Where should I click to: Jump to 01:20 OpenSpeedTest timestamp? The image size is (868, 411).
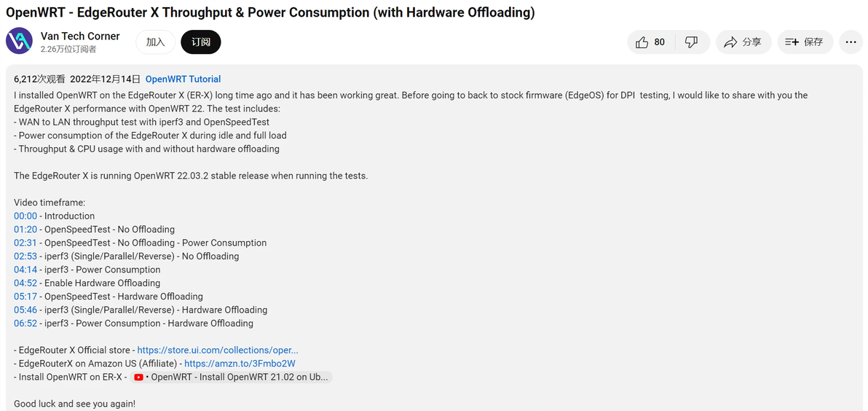25,230
